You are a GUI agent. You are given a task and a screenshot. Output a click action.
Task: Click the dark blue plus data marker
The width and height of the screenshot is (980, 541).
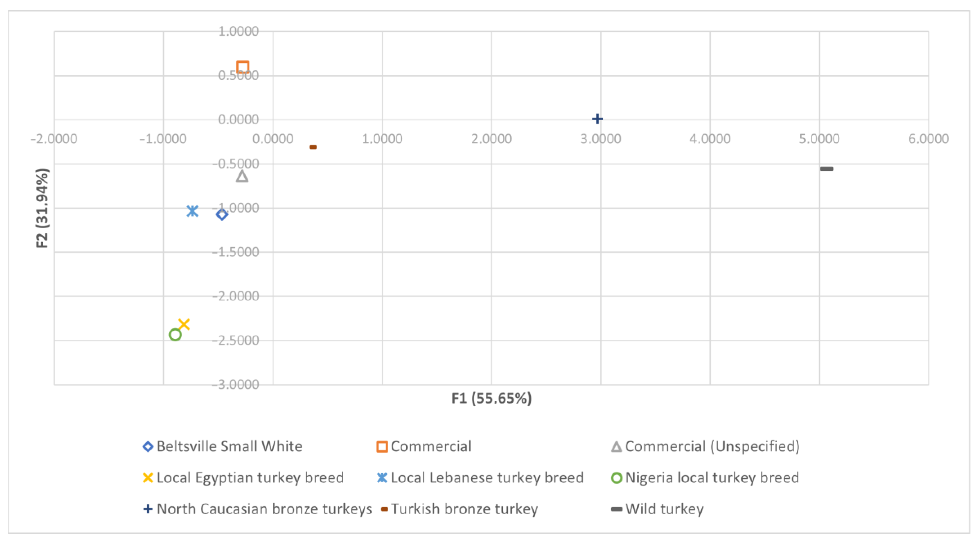[x=597, y=119]
